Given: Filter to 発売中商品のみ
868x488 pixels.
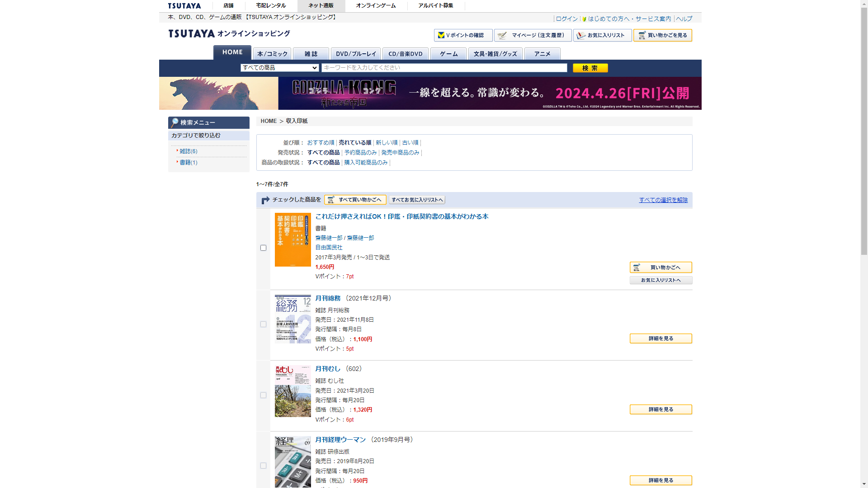Looking at the screenshot, I should tap(400, 153).
